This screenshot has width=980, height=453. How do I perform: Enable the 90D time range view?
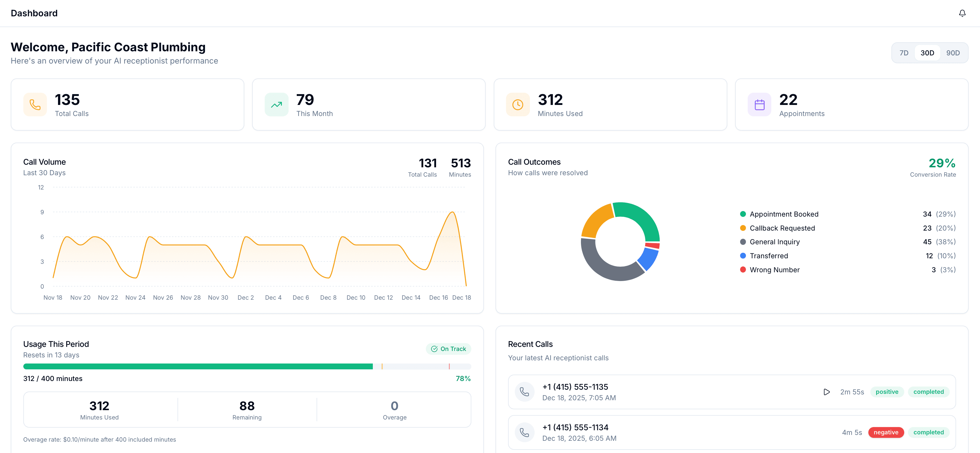(953, 53)
